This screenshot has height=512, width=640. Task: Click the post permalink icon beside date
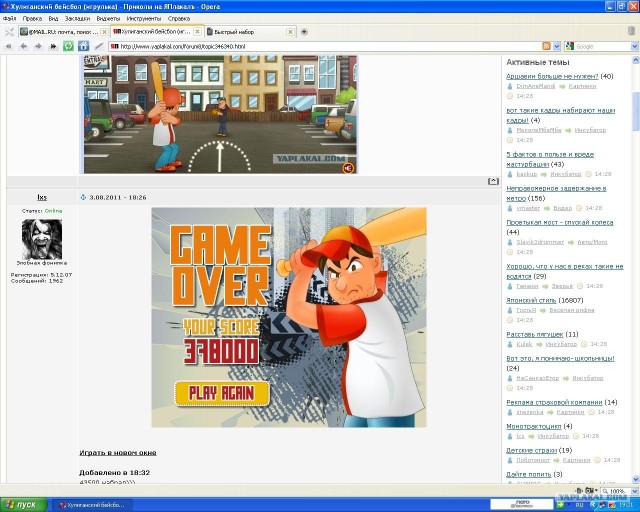83,197
